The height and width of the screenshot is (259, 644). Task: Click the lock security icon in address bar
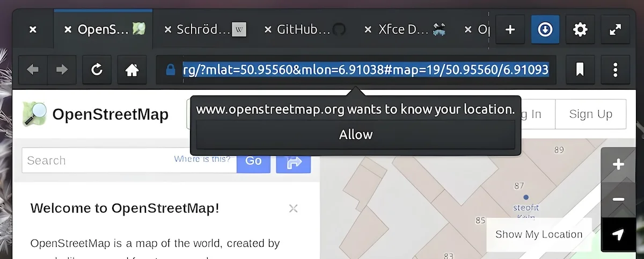click(171, 70)
